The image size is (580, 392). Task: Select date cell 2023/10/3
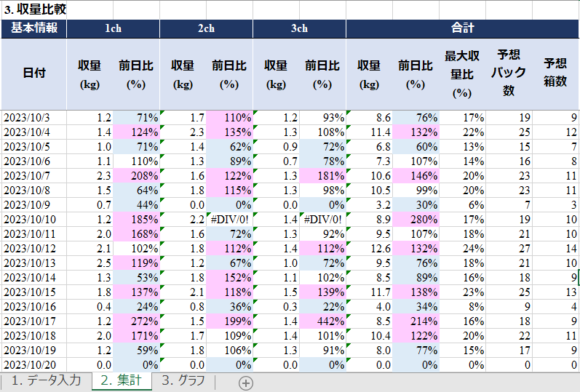coord(34,118)
